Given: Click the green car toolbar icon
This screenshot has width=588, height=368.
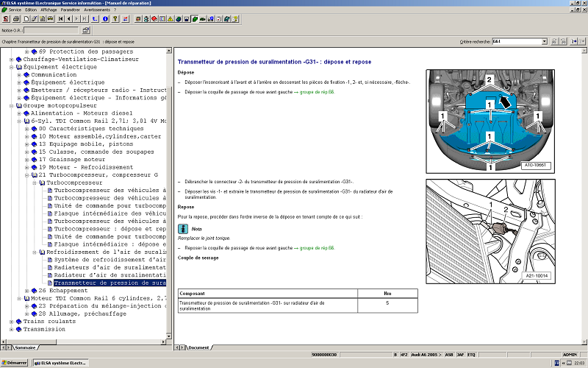Looking at the screenshot, I should (203, 19).
